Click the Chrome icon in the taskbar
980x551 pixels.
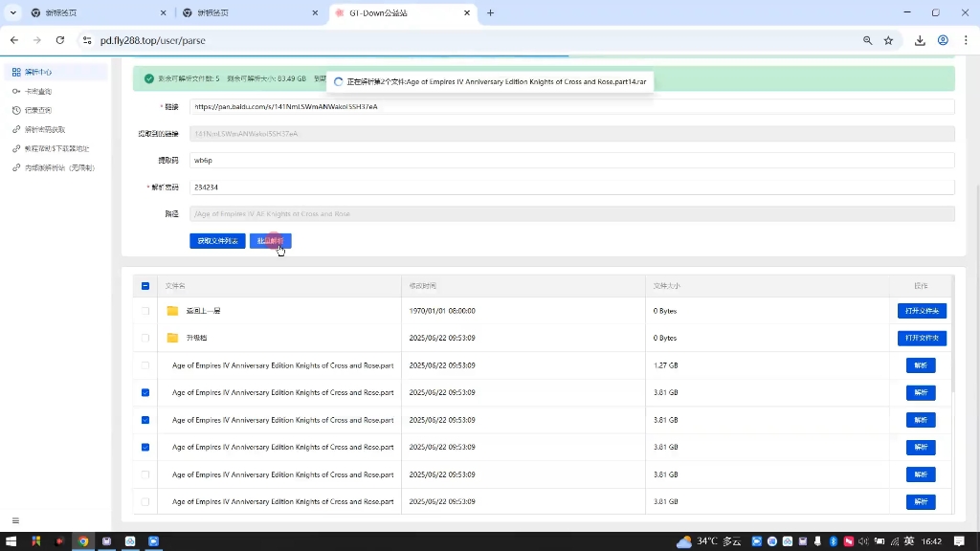tap(83, 541)
